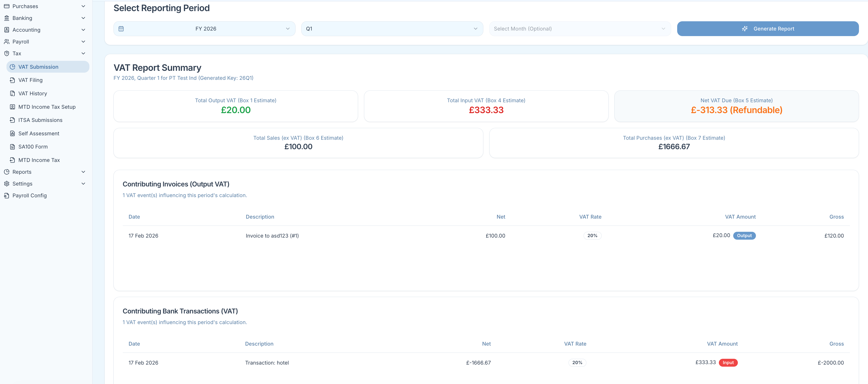The width and height of the screenshot is (868, 384).
Task: Open the Q1 quarter dropdown
Action: coord(392,29)
